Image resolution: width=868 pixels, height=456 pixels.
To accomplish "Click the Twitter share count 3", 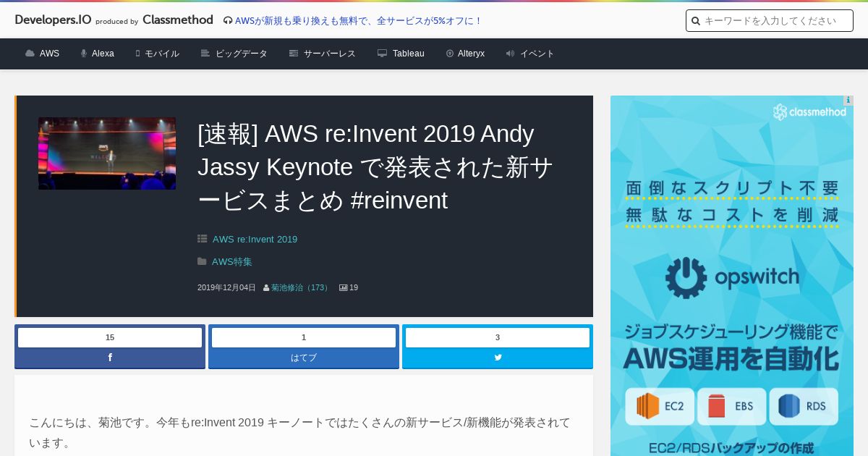I will (498, 337).
